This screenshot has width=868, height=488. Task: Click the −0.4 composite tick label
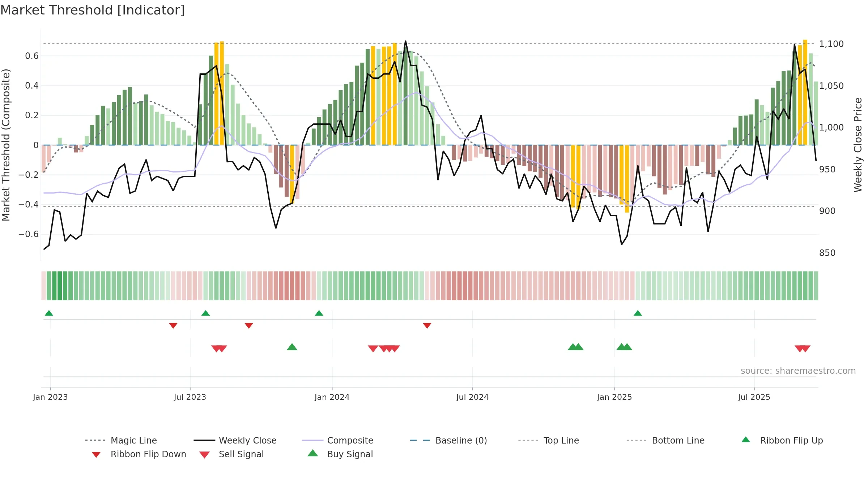pyautogui.click(x=29, y=205)
